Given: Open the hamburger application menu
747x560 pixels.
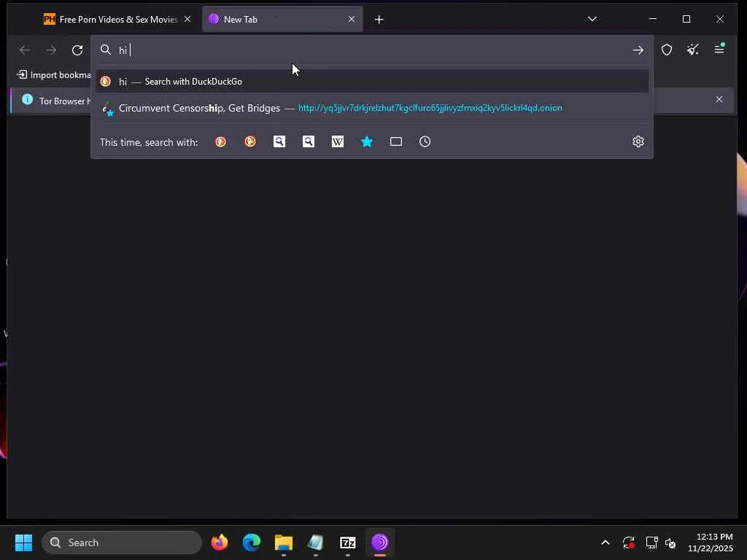Looking at the screenshot, I should 719,49.
